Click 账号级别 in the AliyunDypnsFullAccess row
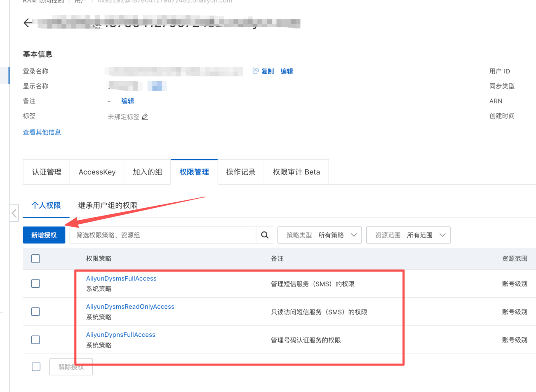 pos(515,340)
